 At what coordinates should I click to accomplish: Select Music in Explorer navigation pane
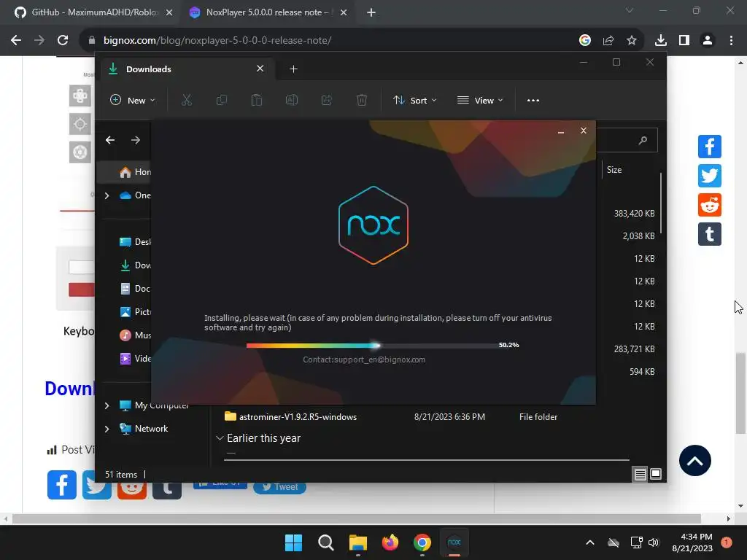tap(135, 335)
